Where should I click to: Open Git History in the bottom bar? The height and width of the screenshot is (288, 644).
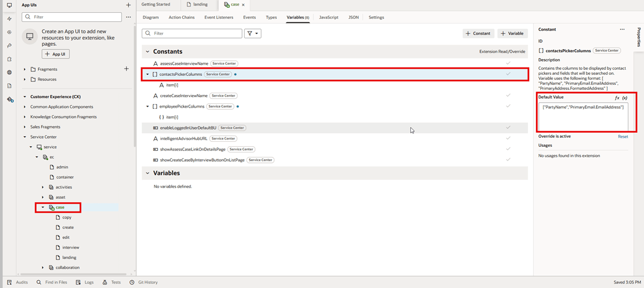(143, 282)
